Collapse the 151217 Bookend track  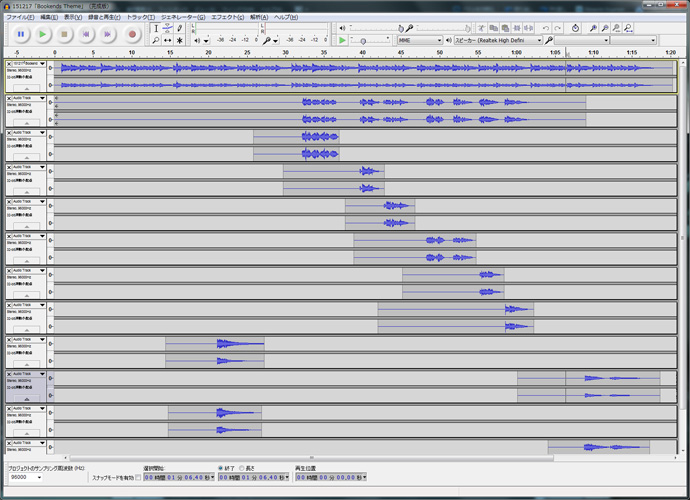point(26,88)
